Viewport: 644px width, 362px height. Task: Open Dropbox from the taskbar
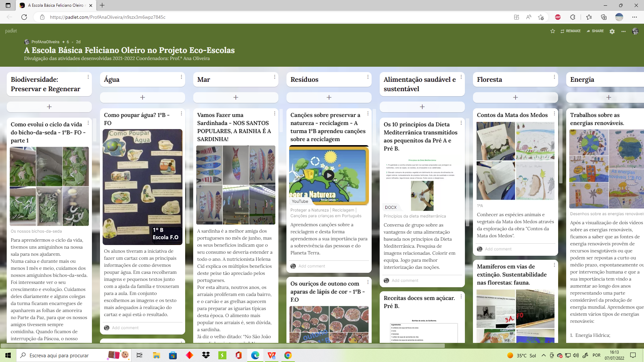point(206,355)
